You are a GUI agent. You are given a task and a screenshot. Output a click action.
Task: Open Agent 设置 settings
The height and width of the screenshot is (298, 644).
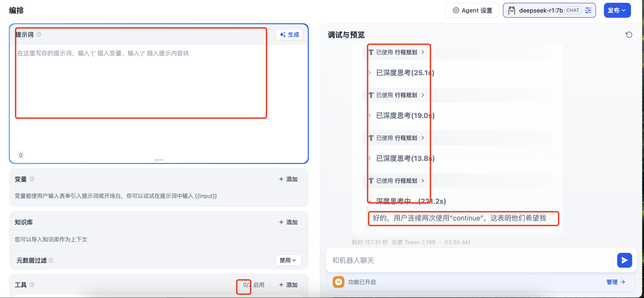point(472,10)
